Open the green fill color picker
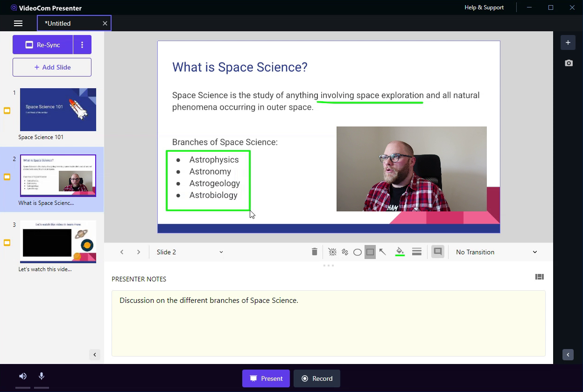 tap(400, 252)
